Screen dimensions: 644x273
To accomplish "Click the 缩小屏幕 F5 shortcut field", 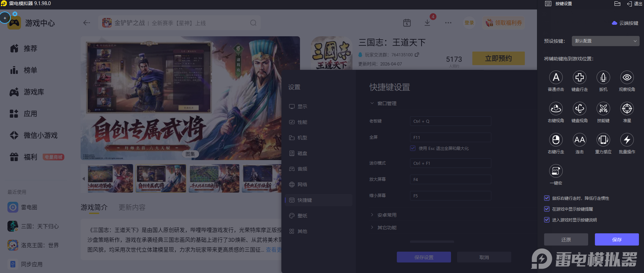I will tap(450, 196).
